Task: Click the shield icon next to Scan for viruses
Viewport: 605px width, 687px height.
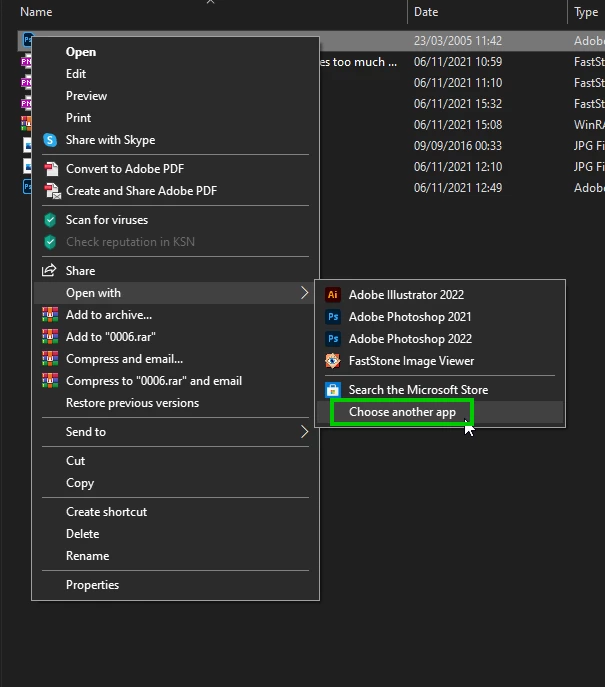Action: pyautogui.click(x=50, y=220)
